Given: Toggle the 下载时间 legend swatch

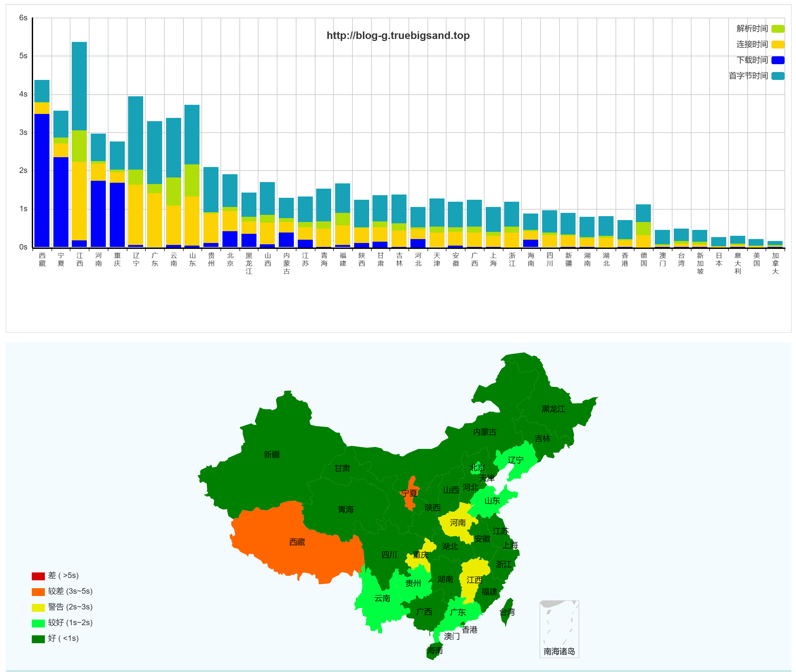Looking at the screenshot, I should coord(777,60).
